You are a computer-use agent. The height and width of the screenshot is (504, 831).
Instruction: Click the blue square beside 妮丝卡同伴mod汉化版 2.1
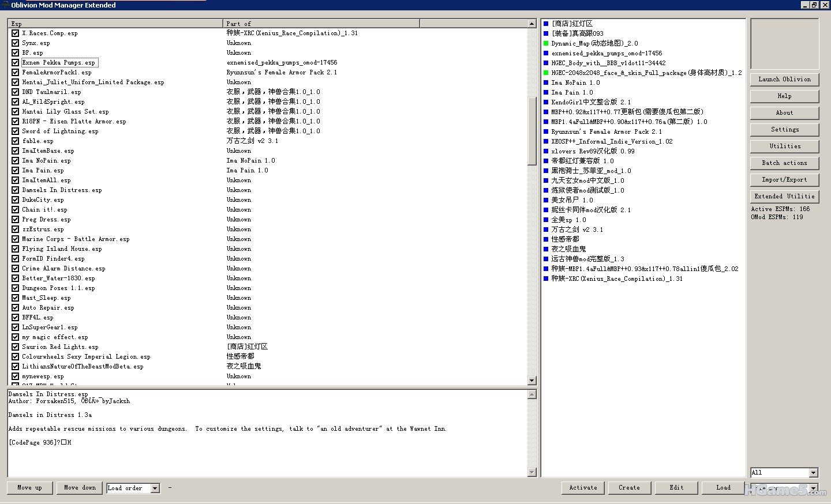(546, 210)
